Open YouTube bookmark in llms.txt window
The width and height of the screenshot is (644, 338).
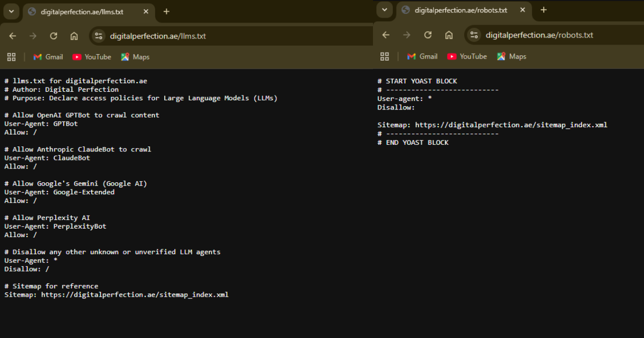coord(92,57)
